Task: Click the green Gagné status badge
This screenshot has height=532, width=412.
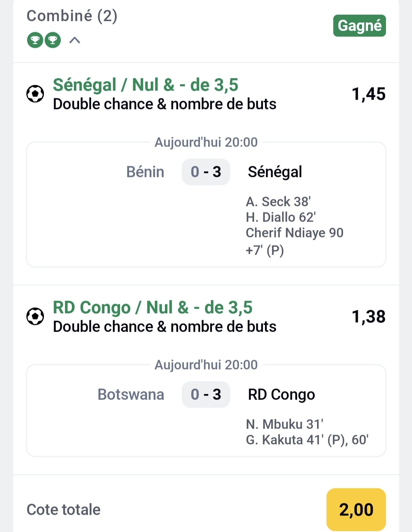Action: (359, 26)
